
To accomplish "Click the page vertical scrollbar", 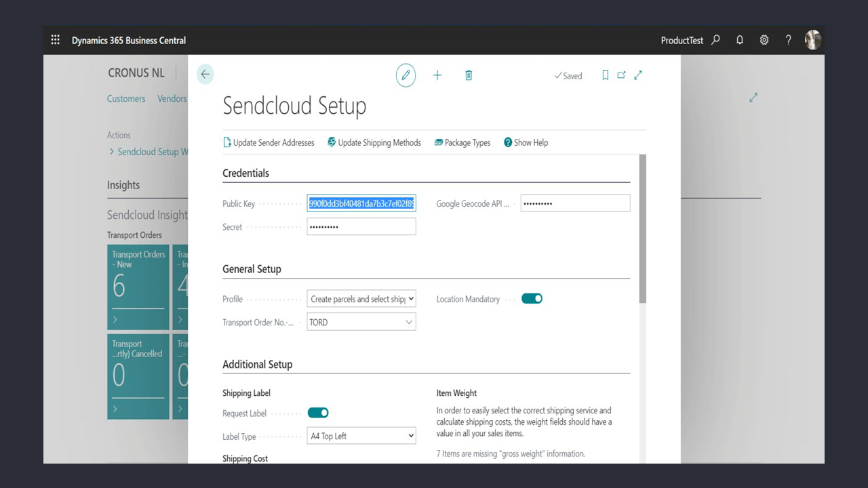I will [643, 228].
